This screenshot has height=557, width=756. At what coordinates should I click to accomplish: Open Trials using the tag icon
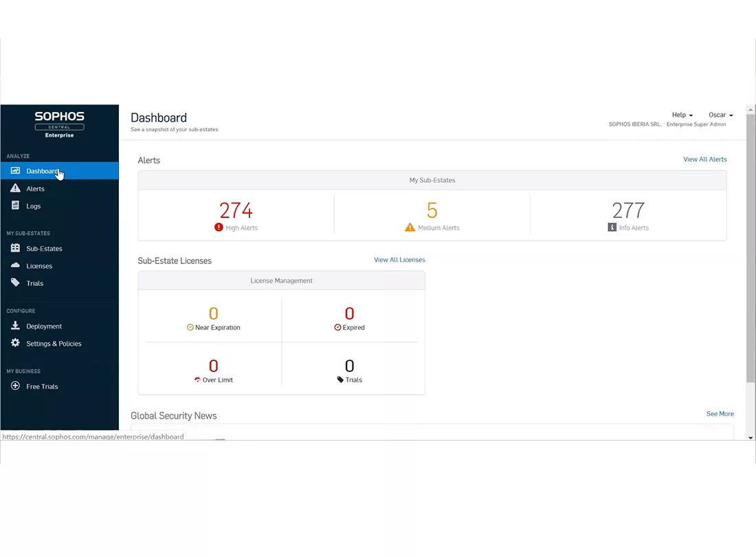15,283
